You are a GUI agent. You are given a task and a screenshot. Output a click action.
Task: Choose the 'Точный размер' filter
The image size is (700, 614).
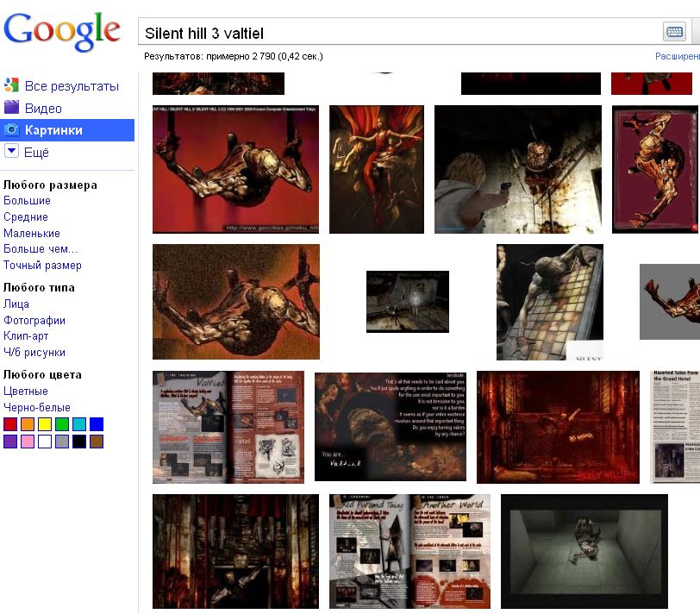pos(42,266)
